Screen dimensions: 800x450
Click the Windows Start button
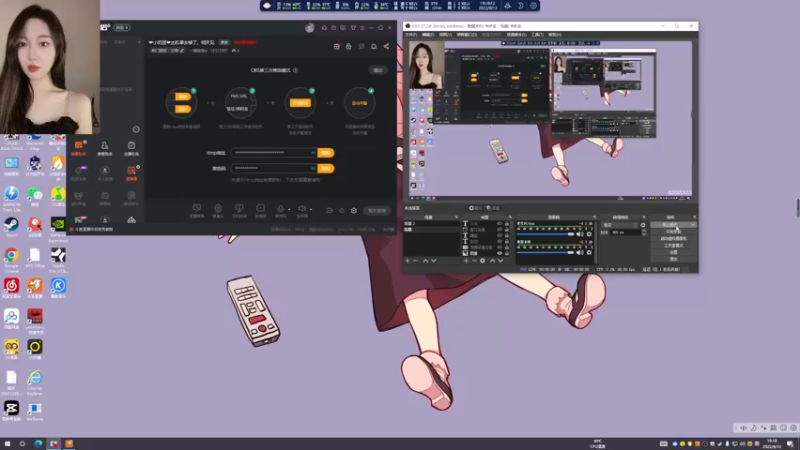(x=7, y=444)
